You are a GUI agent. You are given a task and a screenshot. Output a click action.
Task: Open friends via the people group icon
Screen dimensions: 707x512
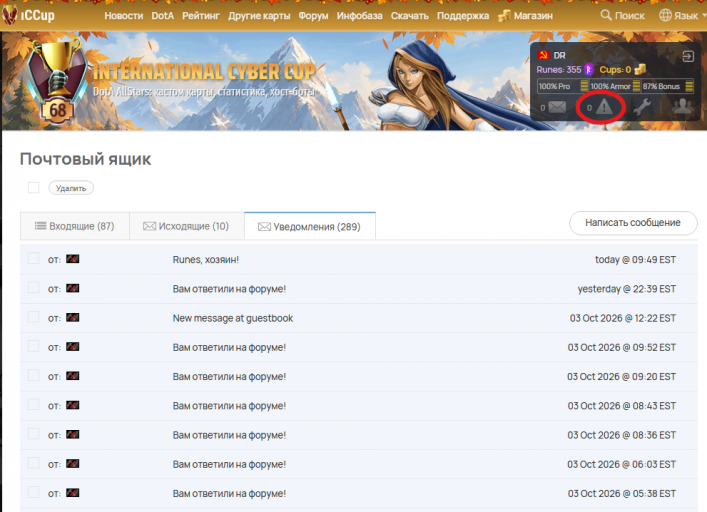(683, 106)
